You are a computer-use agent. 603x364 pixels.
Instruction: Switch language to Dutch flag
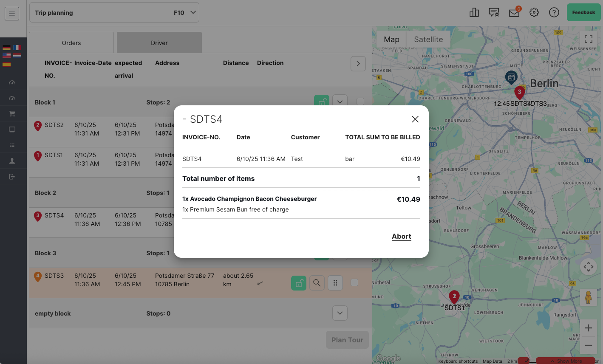click(17, 55)
